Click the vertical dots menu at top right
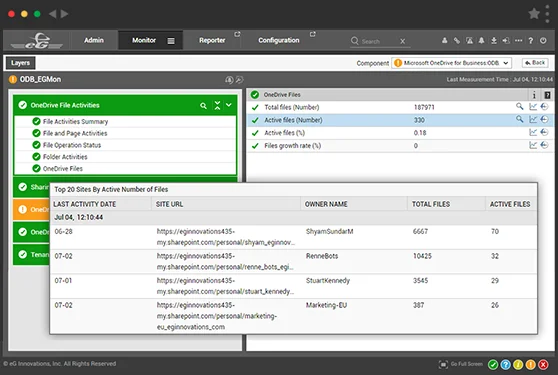 point(547,14)
